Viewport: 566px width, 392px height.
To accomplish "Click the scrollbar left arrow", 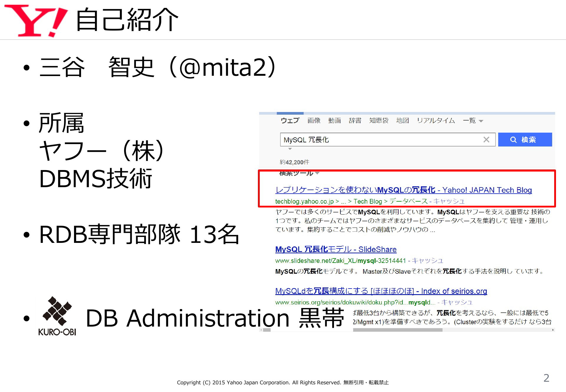I will (261, 330).
